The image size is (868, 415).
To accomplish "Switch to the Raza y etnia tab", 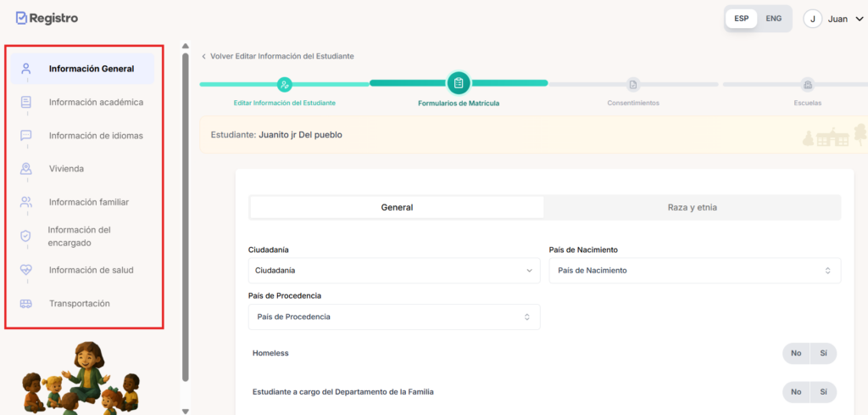I will [692, 207].
